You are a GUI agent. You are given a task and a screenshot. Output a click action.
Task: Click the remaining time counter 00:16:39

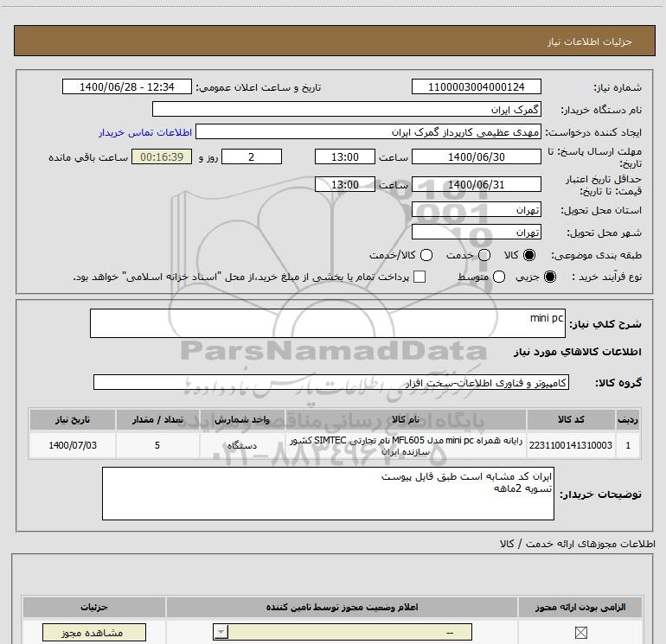pos(162,157)
